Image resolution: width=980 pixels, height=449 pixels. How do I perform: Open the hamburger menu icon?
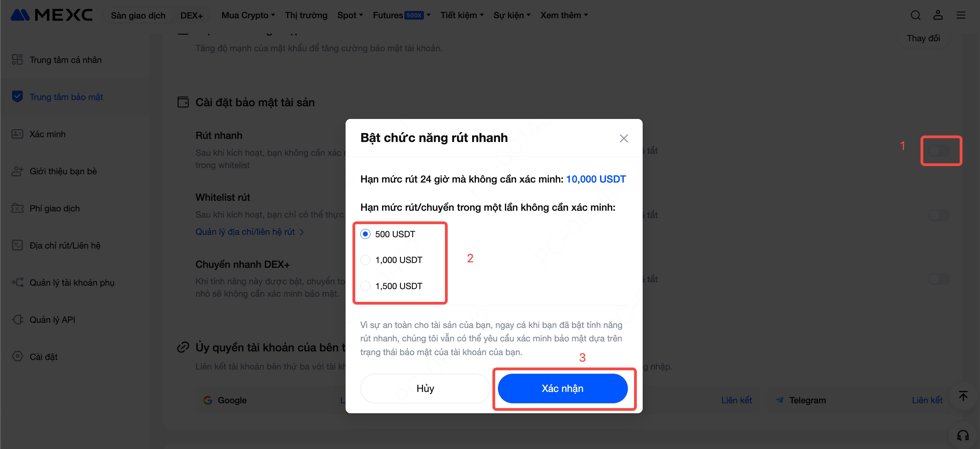[x=961, y=15]
